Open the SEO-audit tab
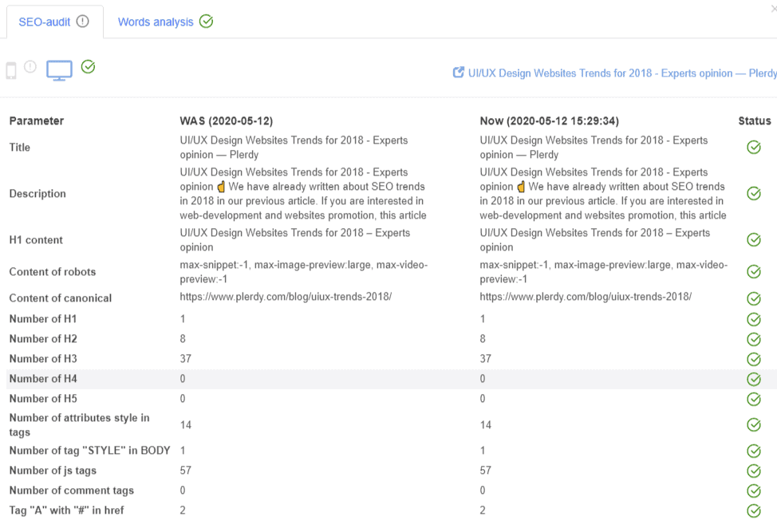Screen dimensions: 777x532 pos(45,22)
